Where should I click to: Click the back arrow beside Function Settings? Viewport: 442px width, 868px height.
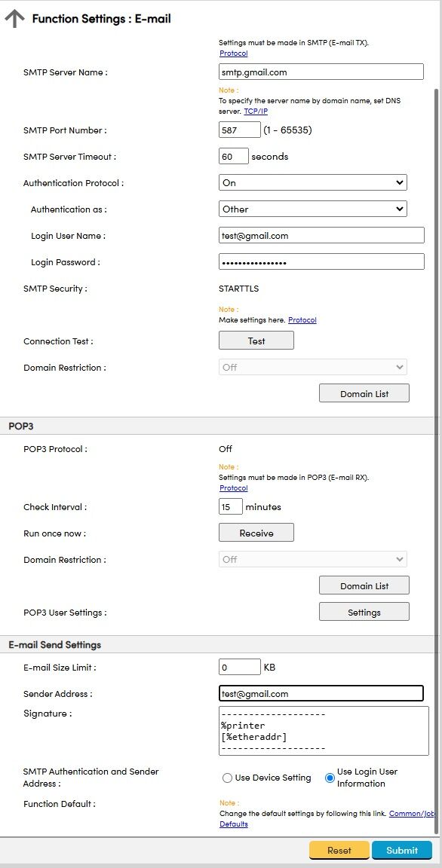pos(14,18)
